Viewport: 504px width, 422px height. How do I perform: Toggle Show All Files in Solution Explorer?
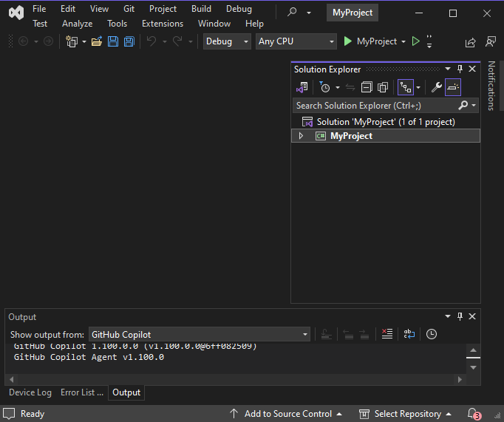[x=383, y=87]
